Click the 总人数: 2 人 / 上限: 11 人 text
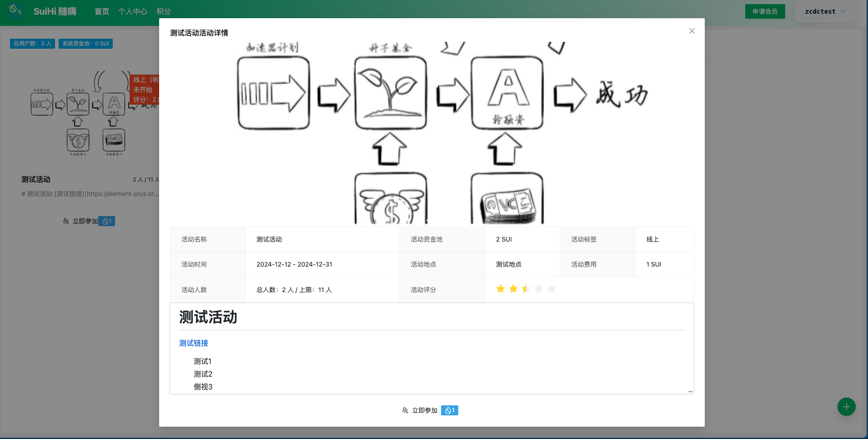 pyautogui.click(x=294, y=290)
